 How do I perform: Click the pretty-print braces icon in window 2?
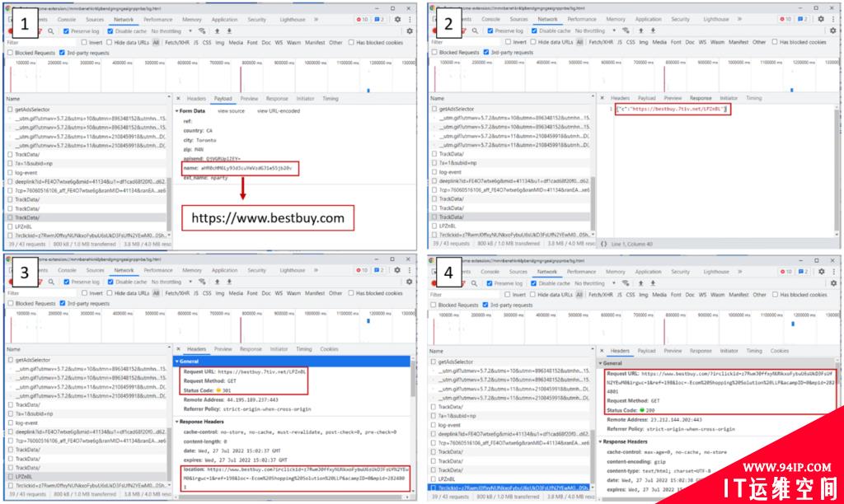pos(603,244)
